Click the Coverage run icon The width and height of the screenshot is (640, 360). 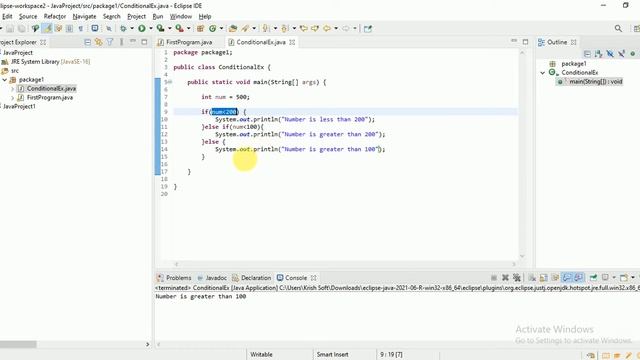[x=160, y=28]
